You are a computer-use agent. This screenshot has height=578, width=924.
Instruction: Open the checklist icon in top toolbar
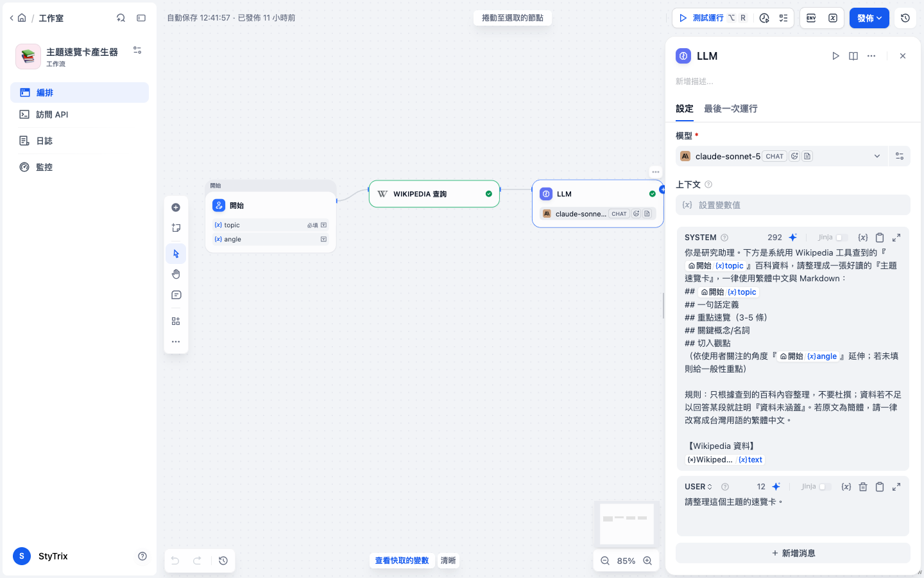coord(783,18)
